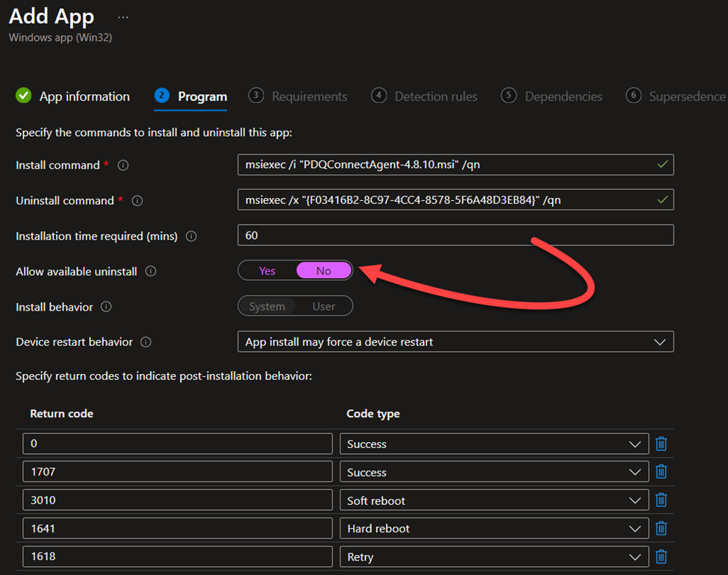Click the Windows app (Win32) subtitle
728x575 pixels.
(x=60, y=37)
